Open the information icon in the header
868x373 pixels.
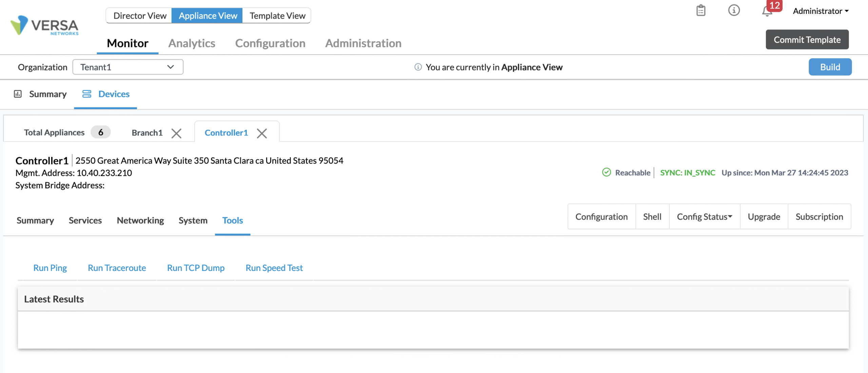click(x=734, y=11)
